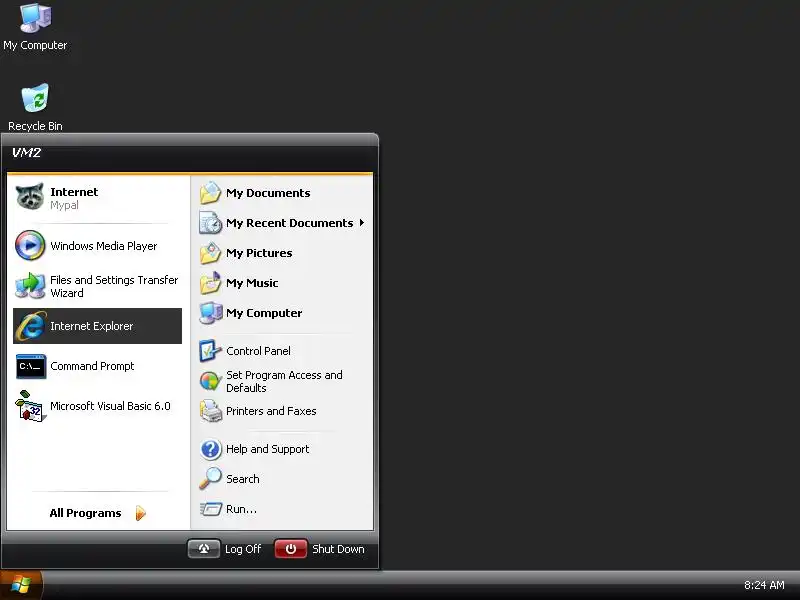Select the Internet Explorer text entry
800x600 pixels.
(91, 326)
